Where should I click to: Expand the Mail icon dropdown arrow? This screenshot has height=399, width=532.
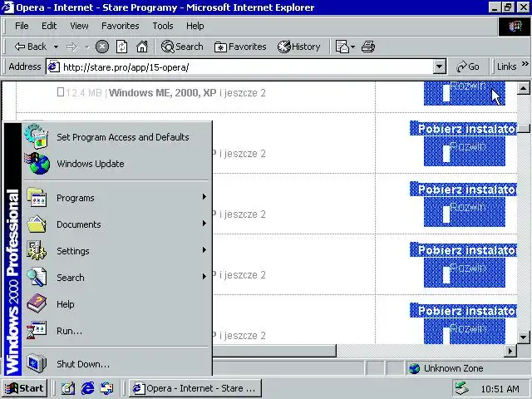click(x=352, y=47)
